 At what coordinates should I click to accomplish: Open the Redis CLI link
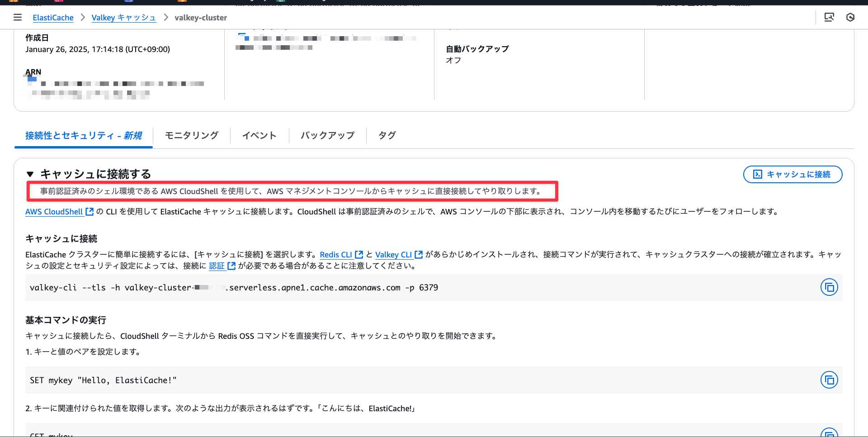[336, 255]
